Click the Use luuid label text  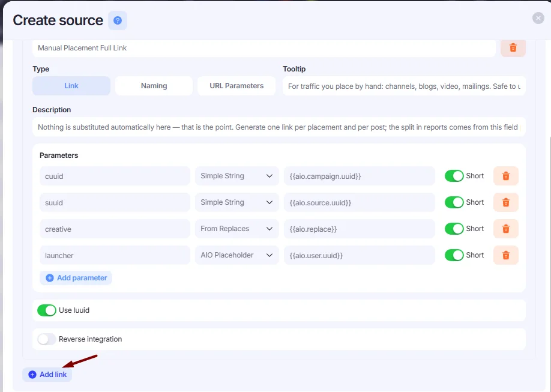(x=74, y=310)
